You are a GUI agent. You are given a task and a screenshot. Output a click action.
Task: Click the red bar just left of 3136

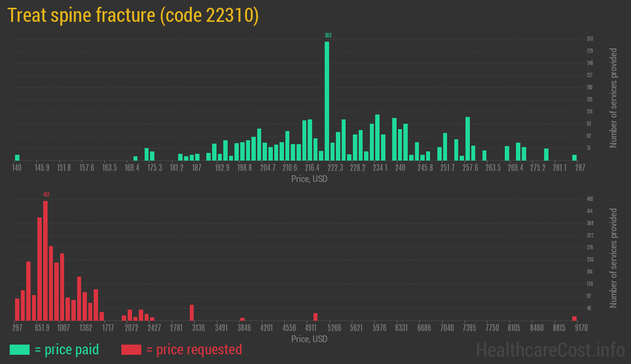(x=192, y=313)
